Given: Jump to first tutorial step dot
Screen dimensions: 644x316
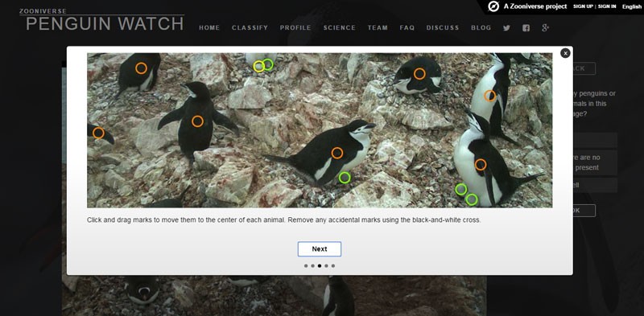Looking at the screenshot, I should click(306, 266).
